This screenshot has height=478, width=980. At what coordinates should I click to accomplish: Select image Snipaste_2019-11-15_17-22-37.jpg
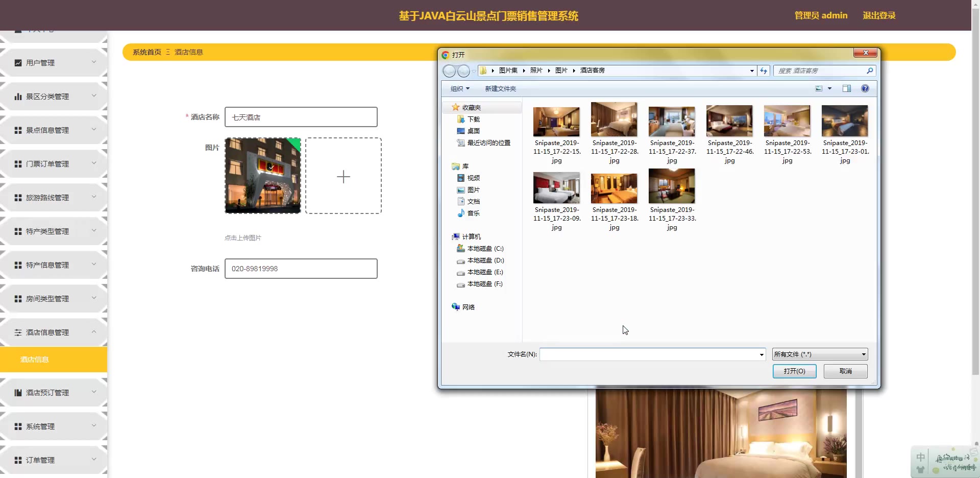coord(672,135)
